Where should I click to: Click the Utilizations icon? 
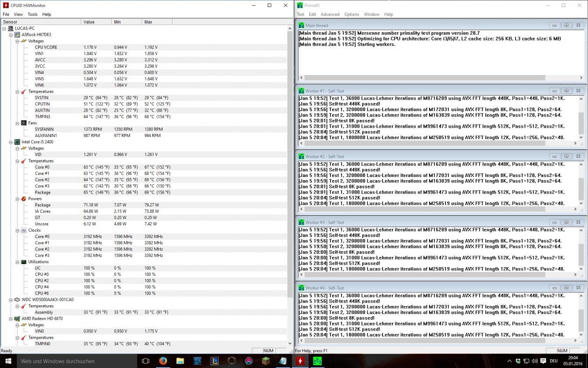click(24, 262)
